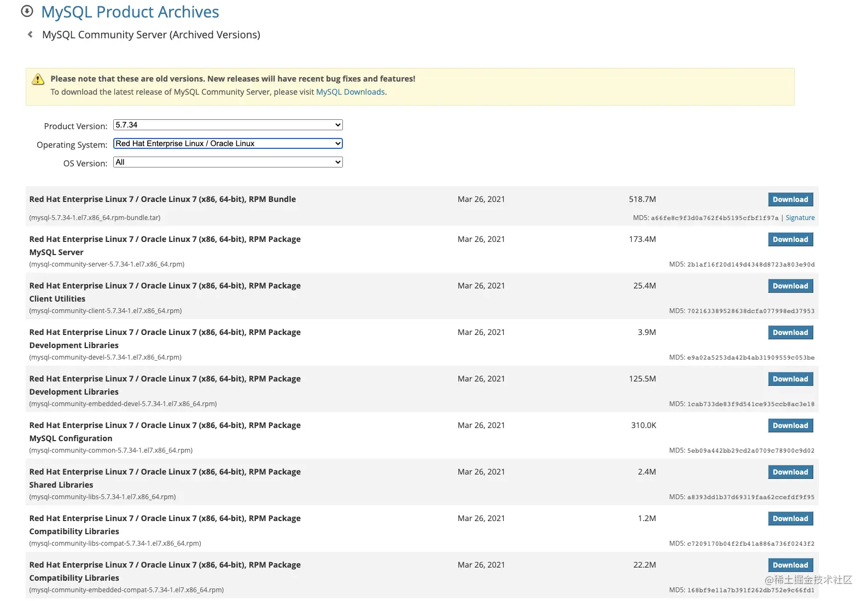868x601 pixels.
Task: Click the Client Utilities package label
Action: point(57,299)
